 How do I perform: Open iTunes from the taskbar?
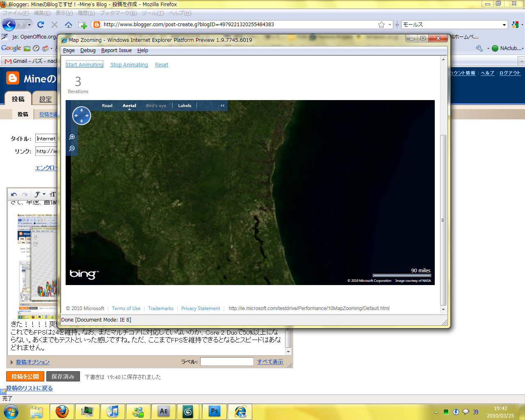[113, 411]
